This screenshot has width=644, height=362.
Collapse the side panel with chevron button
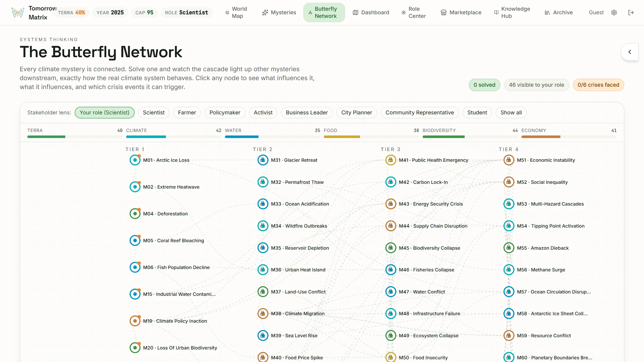point(630,52)
